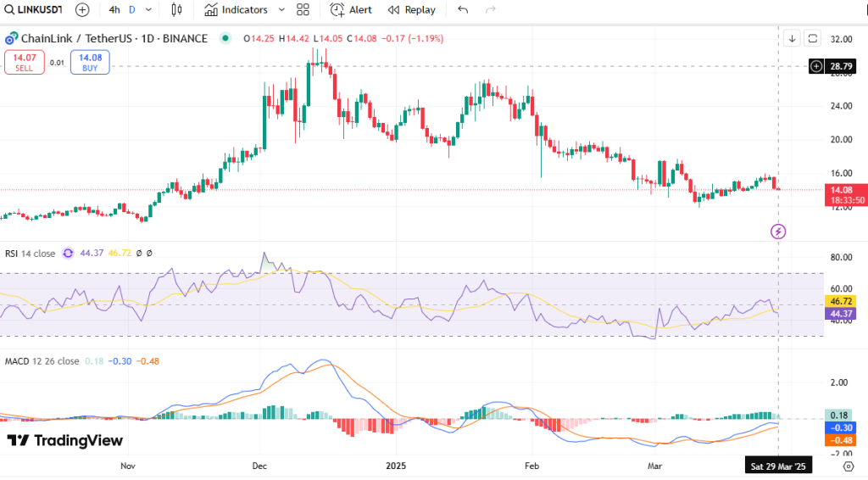This screenshot has height=480, width=868.
Task: Open the candlestick chart type selector
Action: click(176, 9)
